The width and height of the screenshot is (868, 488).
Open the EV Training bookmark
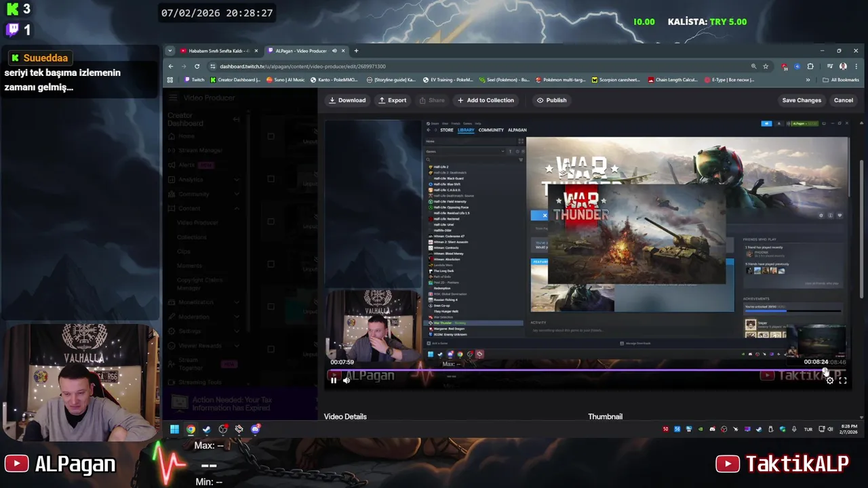click(x=448, y=80)
